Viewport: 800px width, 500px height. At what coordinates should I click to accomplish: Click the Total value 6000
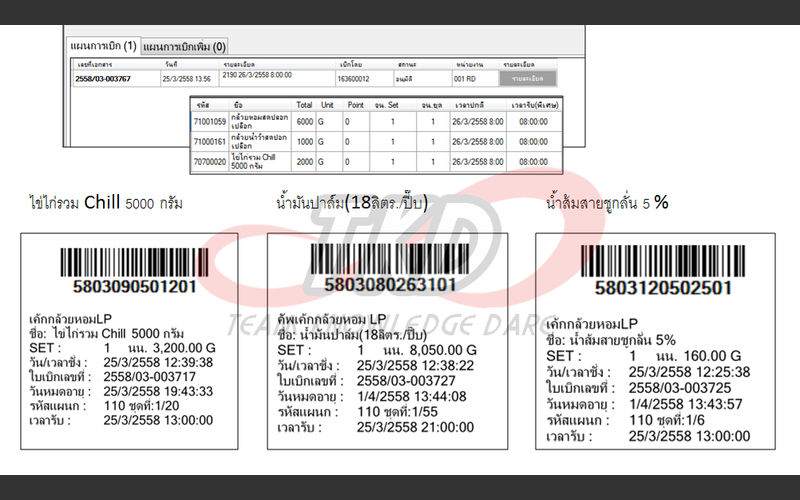(305, 121)
